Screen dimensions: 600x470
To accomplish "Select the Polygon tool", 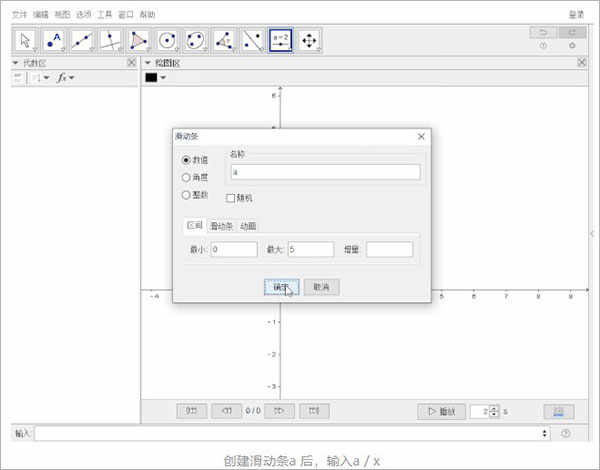I will click(139, 40).
